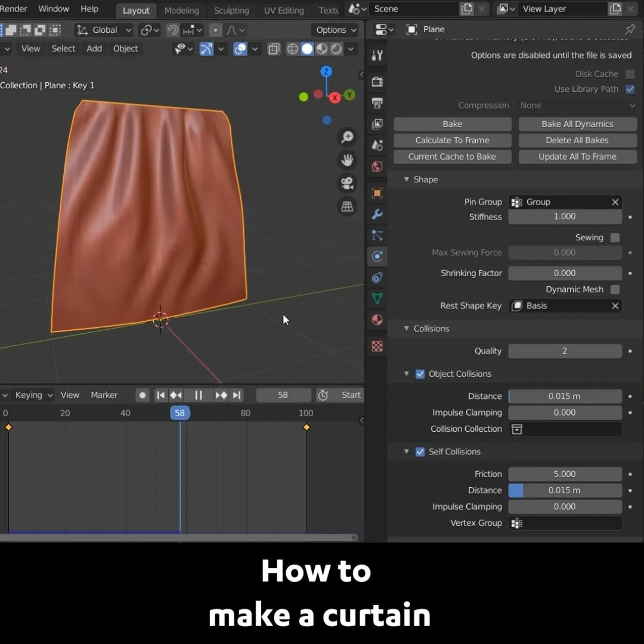
Task: Collapse the Shape section
Action: pos(407,179)
